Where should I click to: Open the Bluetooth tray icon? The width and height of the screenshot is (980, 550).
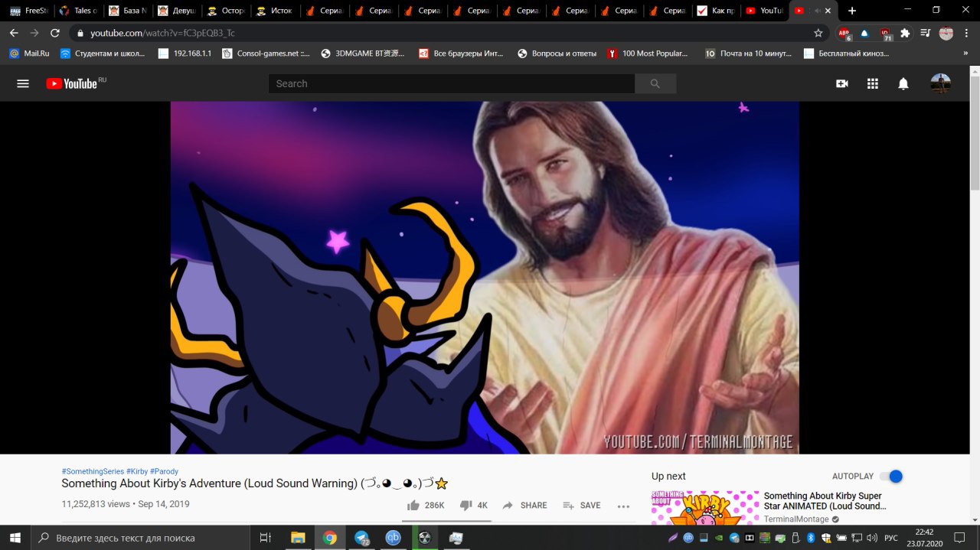point(811,538)
